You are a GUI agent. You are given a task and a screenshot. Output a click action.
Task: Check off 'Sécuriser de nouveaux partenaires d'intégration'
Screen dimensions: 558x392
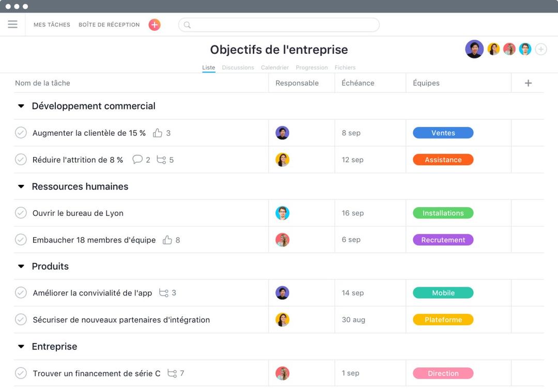(x=21, y=319)
